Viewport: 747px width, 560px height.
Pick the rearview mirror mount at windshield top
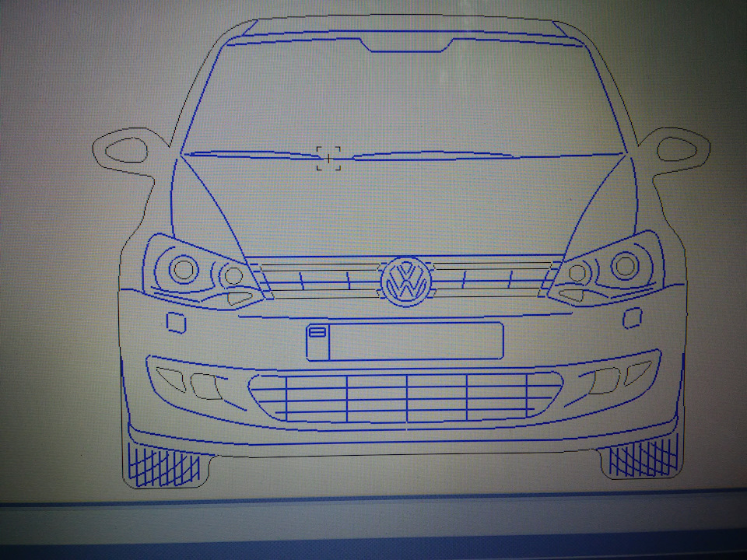point(406,45)
